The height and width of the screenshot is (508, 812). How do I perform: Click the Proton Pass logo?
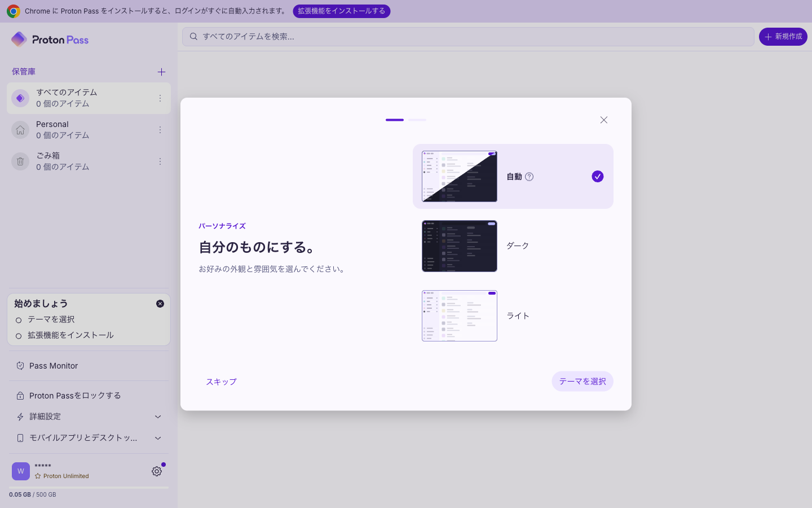[50, 40]
